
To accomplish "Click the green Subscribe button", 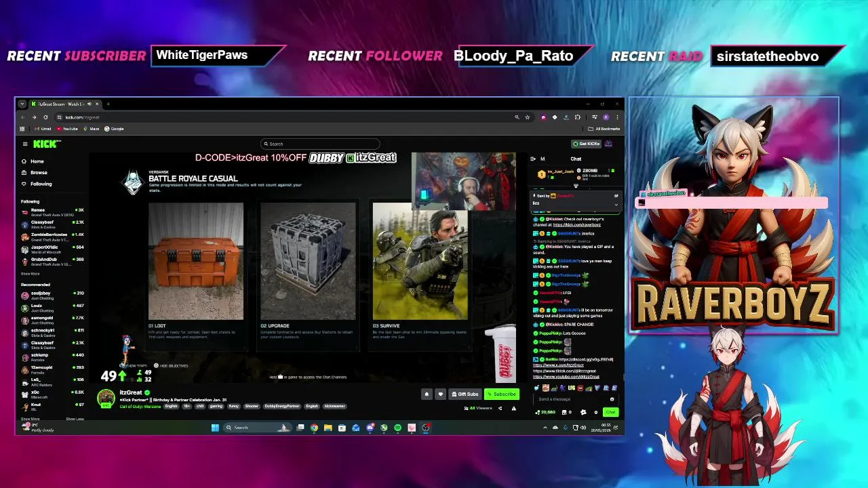I will tap(502, 394).
